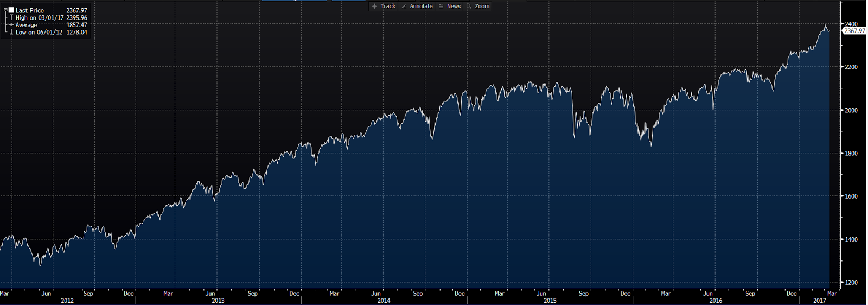Click the Sep 2013 month tick label
Viewport: 868px width, 305px height.
[252, 294]
